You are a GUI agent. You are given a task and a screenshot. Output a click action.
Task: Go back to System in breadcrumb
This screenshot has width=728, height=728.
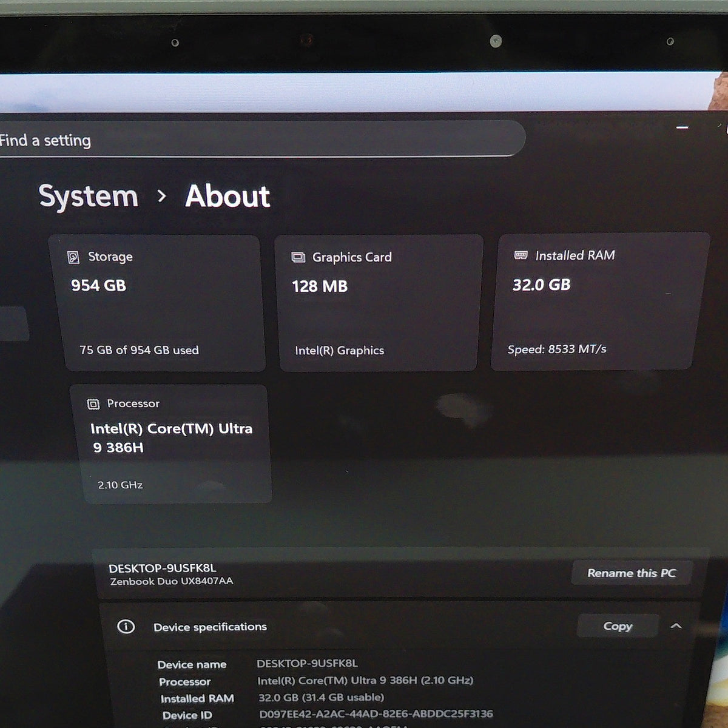(89, 197)
